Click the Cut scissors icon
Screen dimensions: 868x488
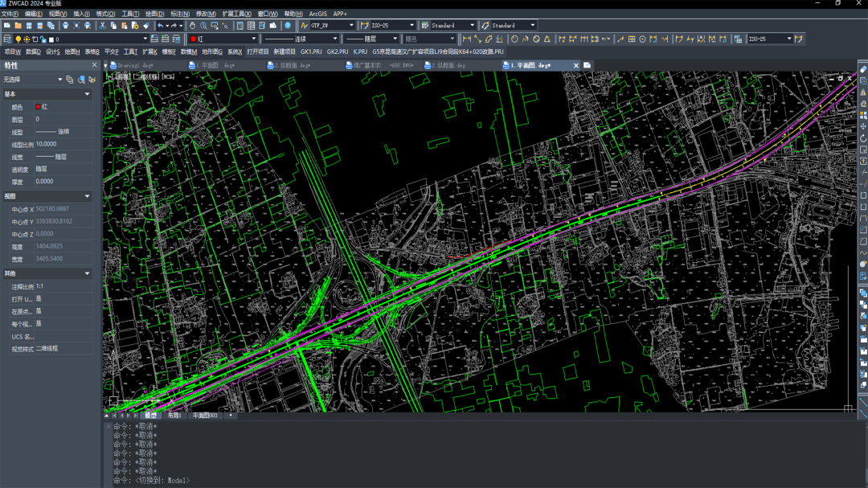coord(102,26)
